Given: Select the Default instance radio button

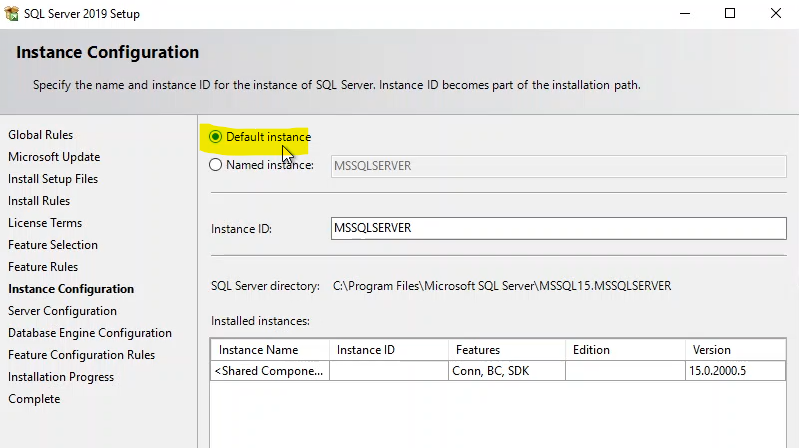Looking at the screenshot, I should pos(216,137).
